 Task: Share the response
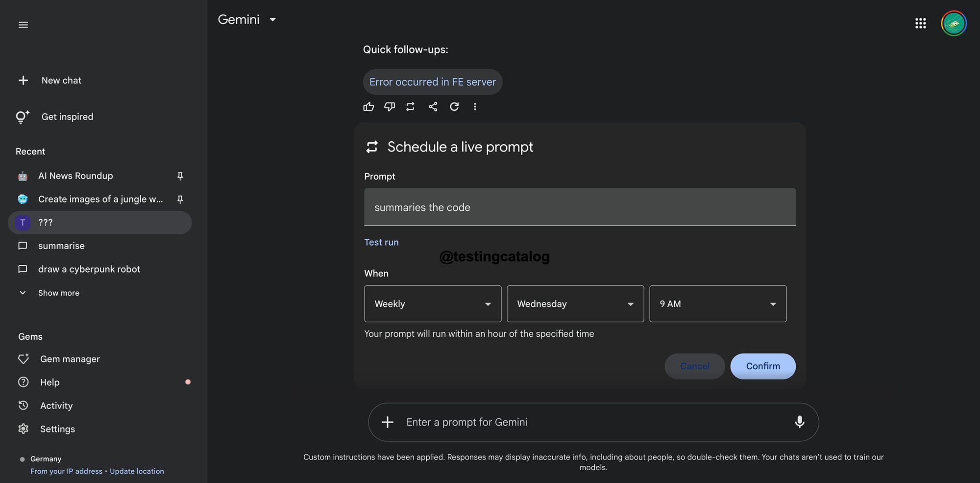[433, 106]
